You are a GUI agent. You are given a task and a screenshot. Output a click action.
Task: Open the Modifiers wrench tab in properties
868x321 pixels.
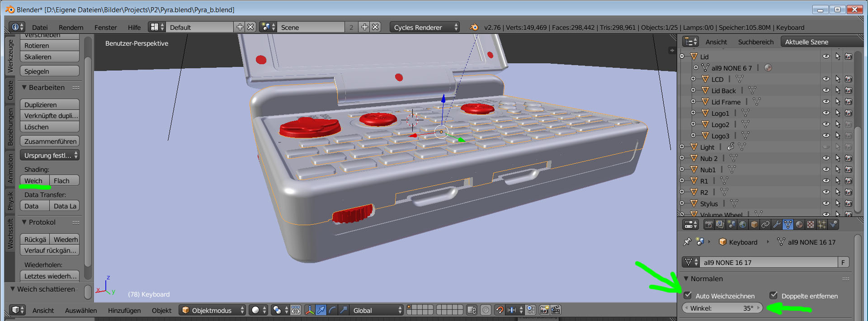(x=777, y=224)
